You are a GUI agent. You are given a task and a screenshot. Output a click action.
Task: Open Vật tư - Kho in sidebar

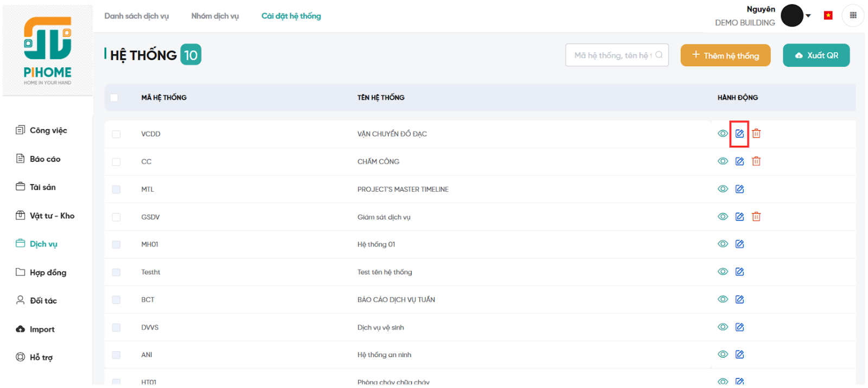(x=52, y=216)
